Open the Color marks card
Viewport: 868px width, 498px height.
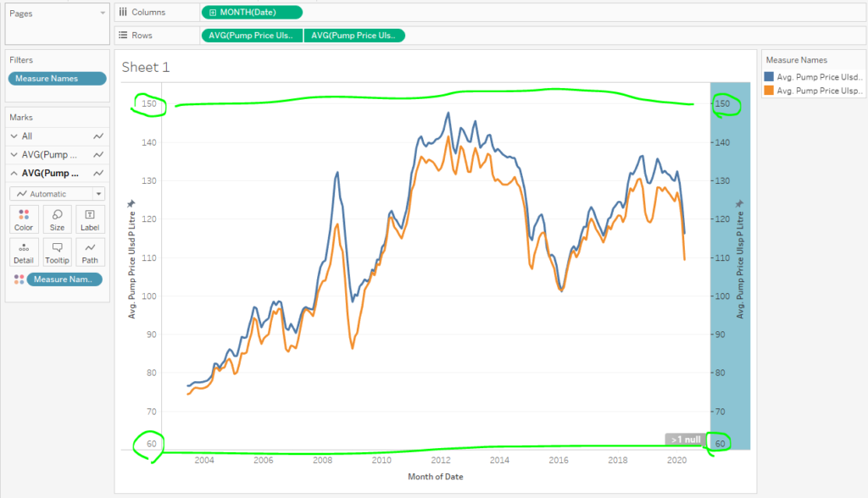pyautogui.click(x=24, y=219)
